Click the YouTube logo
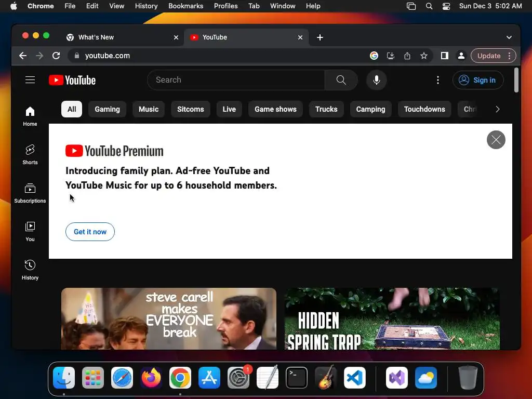The width and height of the screenshot is (532, 399). [x=72, y=80]
